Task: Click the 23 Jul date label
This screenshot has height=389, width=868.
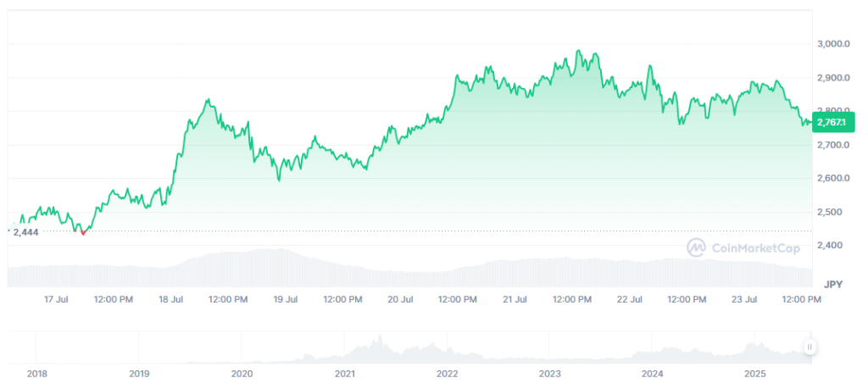Action: pyautogui.click(x=743, y=299)
